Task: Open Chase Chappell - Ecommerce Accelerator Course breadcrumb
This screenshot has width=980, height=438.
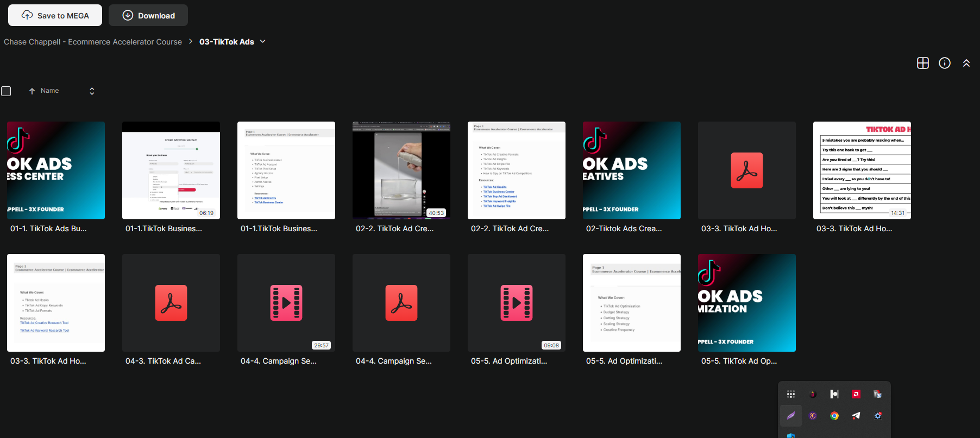Action: [93, 42]
